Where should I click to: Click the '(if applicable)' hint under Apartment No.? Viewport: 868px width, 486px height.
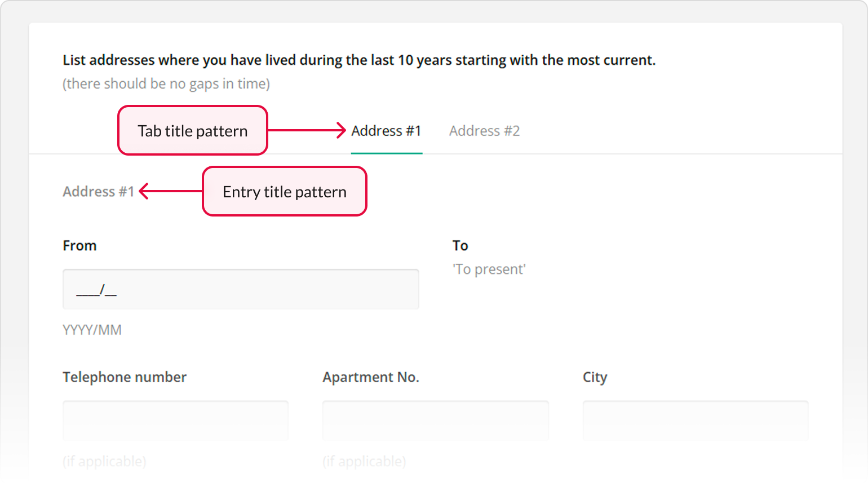[364, 461]
